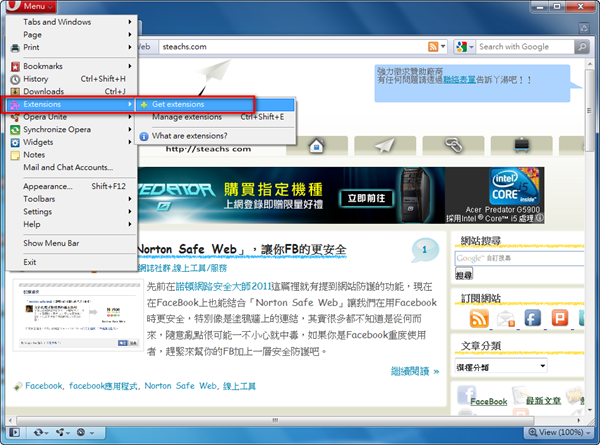Click the blue info icon in submenu
This screenshot has height=445, width=600.
144,136
